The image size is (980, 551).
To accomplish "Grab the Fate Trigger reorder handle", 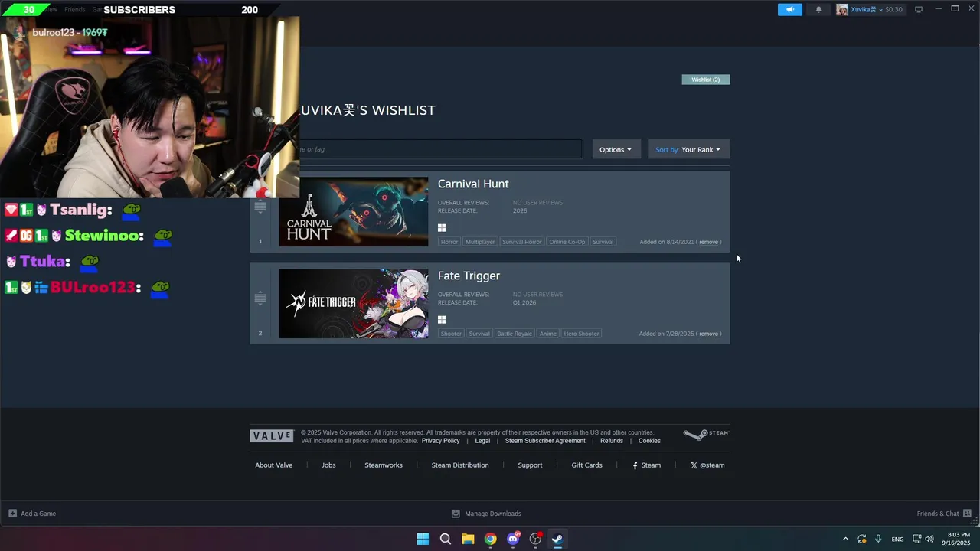I will (260, 298).
